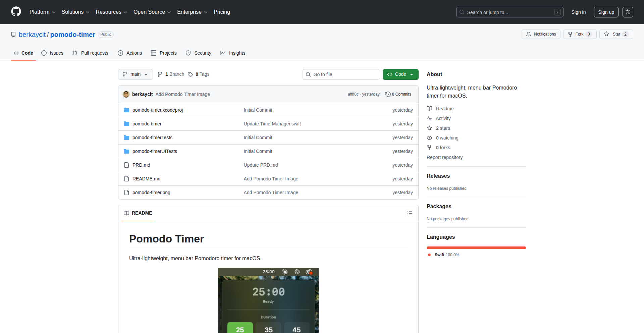View the 8 Commits history
This screenshot has height=333, width=644.
point(398,94)
